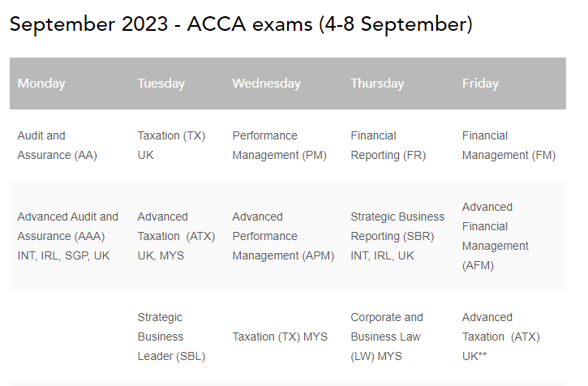Click Performance Management (PM) exam cell
Viewport: 588px width, 386px height.
point(279,145)
